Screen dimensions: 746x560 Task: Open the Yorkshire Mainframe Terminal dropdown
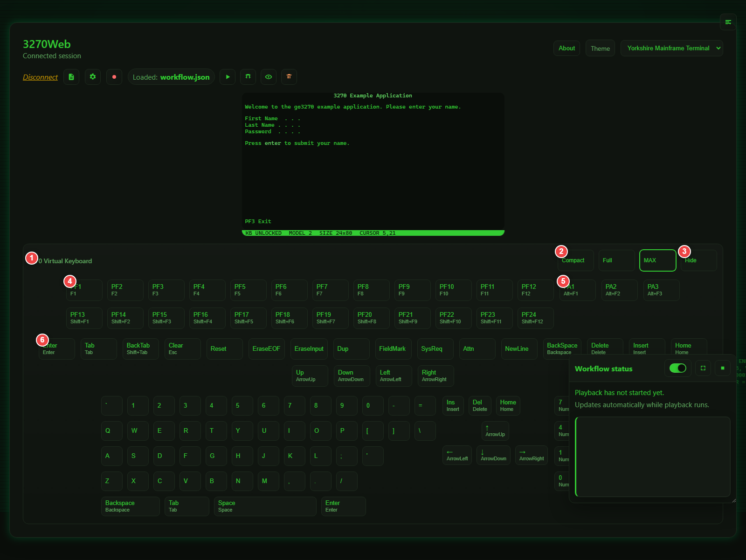point(671,48)
